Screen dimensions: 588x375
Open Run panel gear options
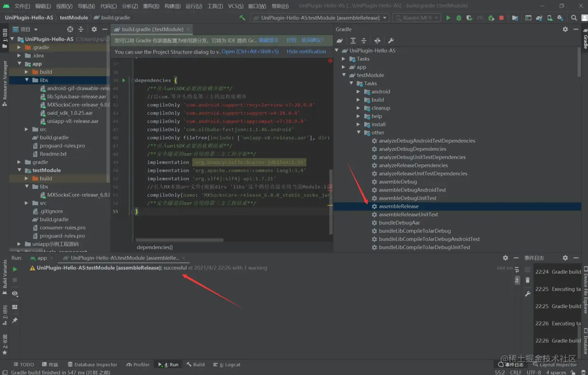pyautogui.click(x=505, y=258)
